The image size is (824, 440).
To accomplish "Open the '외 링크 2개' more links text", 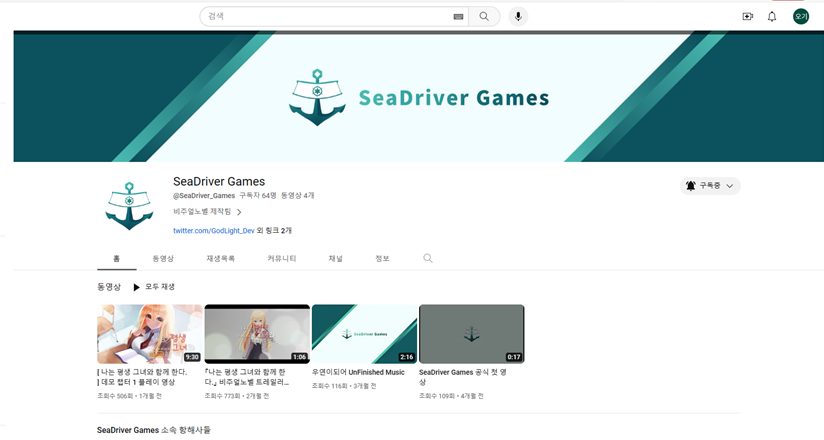I will tap(274, 230).
